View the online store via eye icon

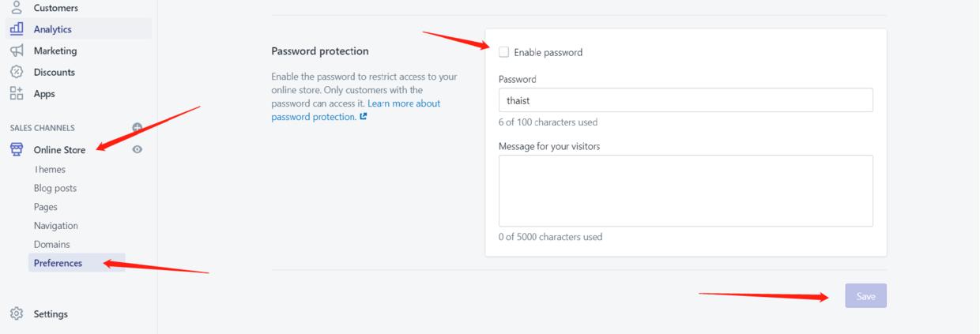pyautogui.click(x=138, y=149)
